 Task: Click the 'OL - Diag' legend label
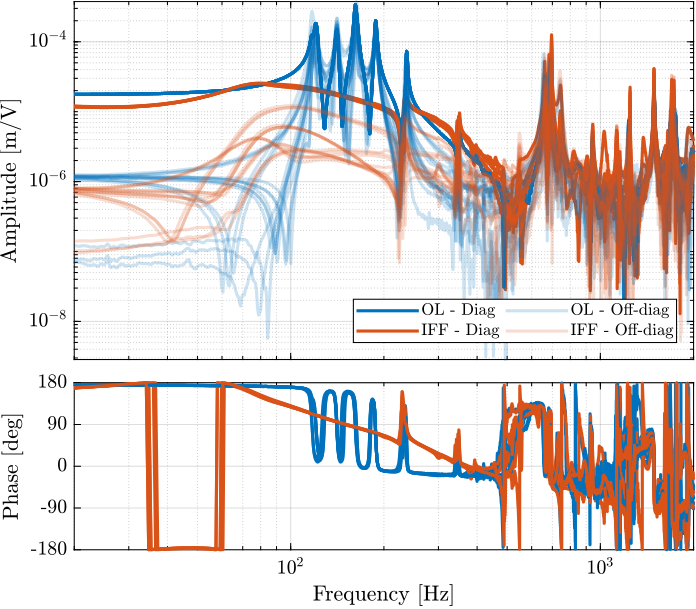(459, 310)
